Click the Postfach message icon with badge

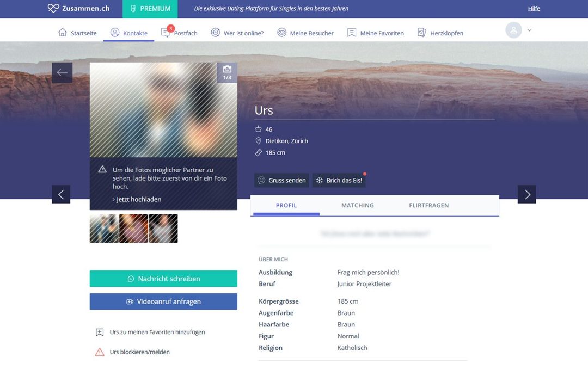pos(166,32)
